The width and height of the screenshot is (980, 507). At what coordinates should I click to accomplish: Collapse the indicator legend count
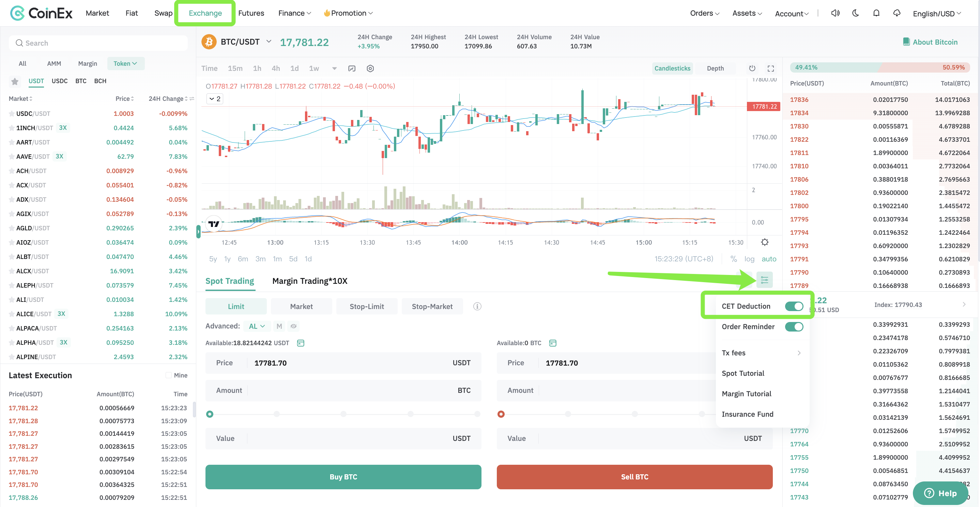(x=215, y=99)
